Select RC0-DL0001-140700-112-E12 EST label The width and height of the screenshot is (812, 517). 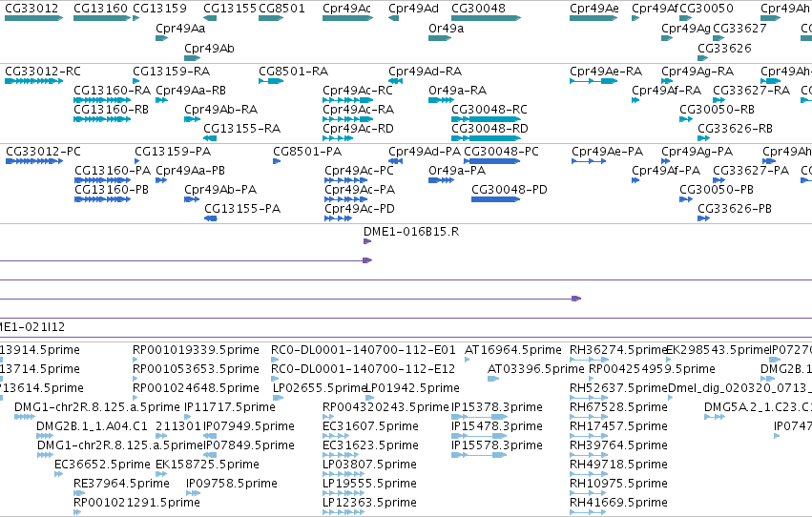coord(363,369)
